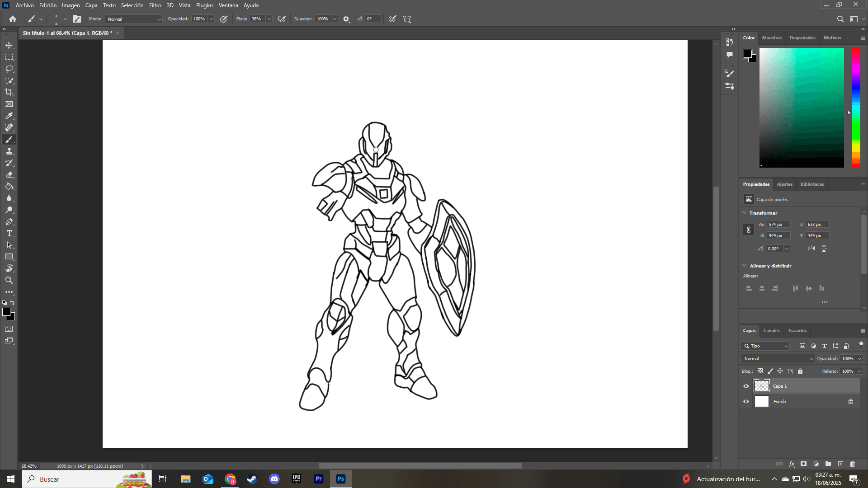Click the delete layer trash icon
This screenshot has height=488, width=868.
pos(852,464)
